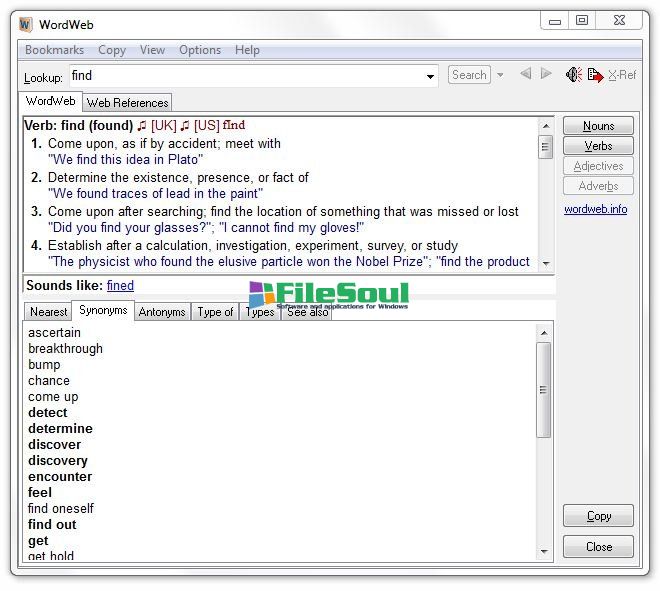The image size is (660, 591).
Task: Open the Copy menu
Action: click(x=112, y=50)
